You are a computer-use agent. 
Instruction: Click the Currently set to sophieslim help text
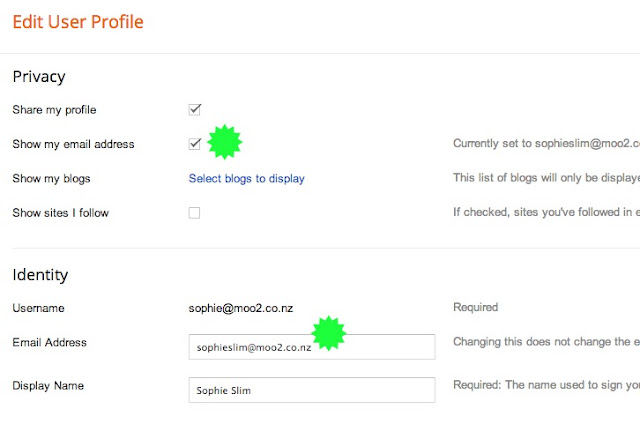547,143
